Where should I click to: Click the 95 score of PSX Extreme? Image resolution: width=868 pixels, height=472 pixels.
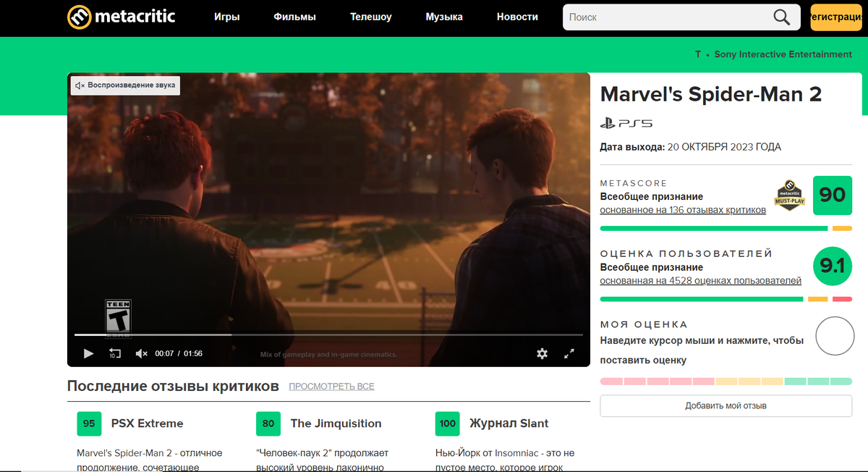(89, 423)
